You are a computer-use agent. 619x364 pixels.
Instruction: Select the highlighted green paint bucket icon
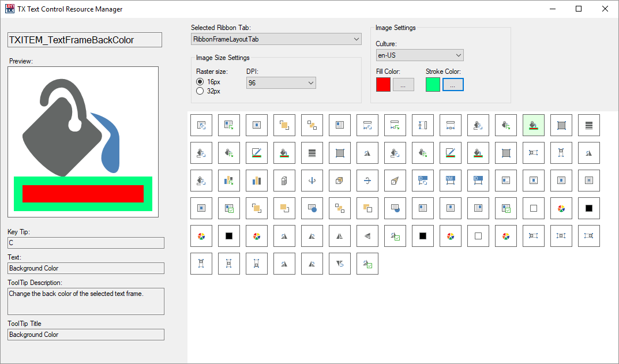pos(533,125)
